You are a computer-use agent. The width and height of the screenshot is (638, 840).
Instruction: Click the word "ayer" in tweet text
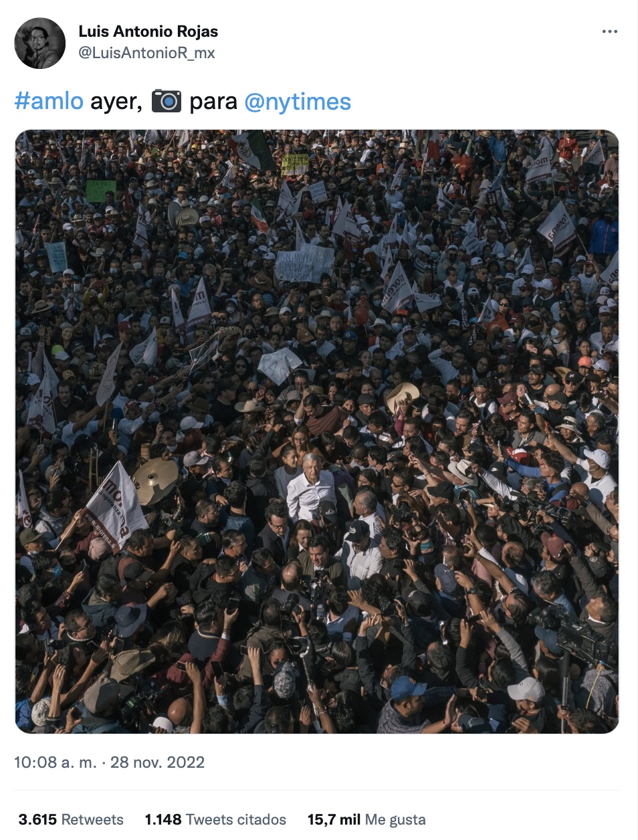[114, 102]
